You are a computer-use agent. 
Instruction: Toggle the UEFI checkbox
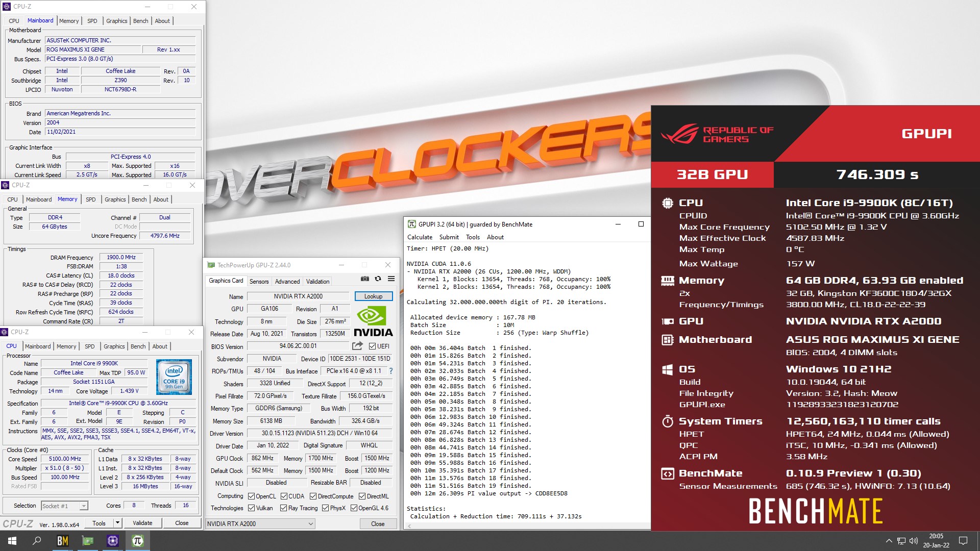click(x=373, y=346)
